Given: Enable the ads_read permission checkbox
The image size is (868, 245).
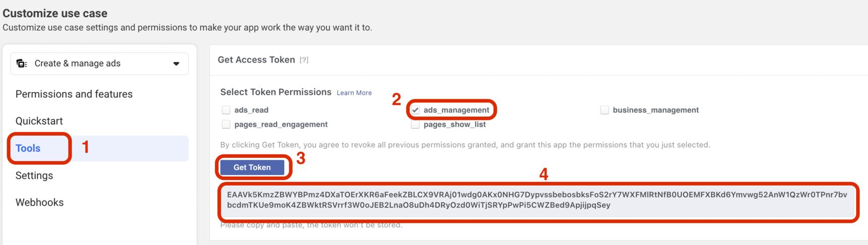Looking at the screenshot, I should [226, 110].
